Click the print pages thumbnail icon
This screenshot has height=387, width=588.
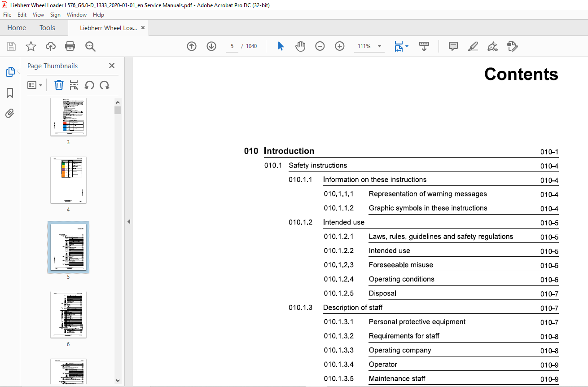[x=74, y=85]
